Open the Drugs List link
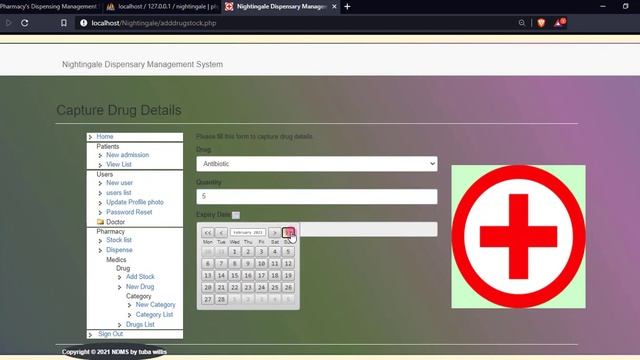This screenshot has height=360, width=640. (x=140, y=324)
